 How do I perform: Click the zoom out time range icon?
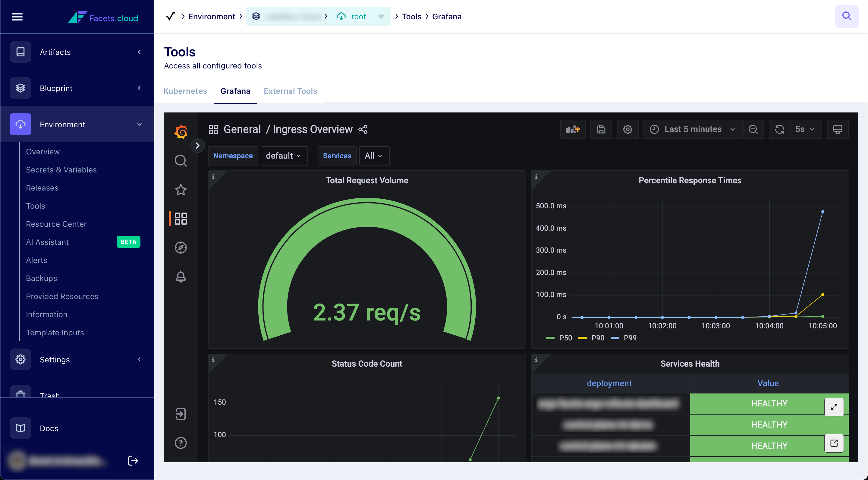pos(753,129)
